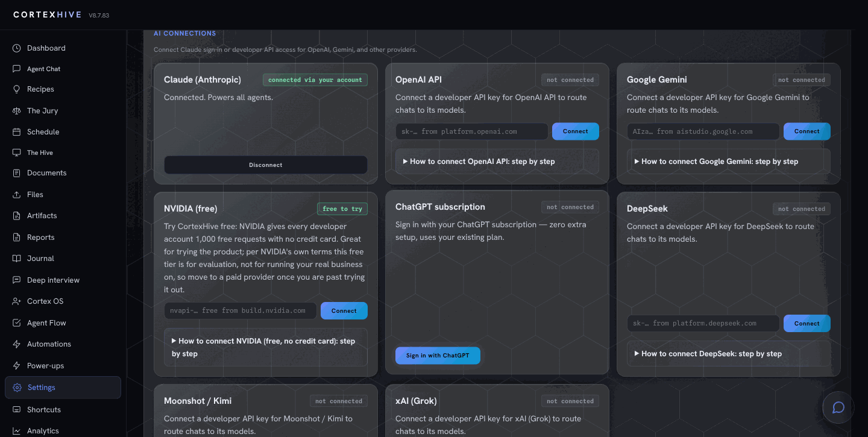The height and width of the screenshot is (437, 868).
Task: Focus the OpenAI sk- key input field
Action: 472,131
